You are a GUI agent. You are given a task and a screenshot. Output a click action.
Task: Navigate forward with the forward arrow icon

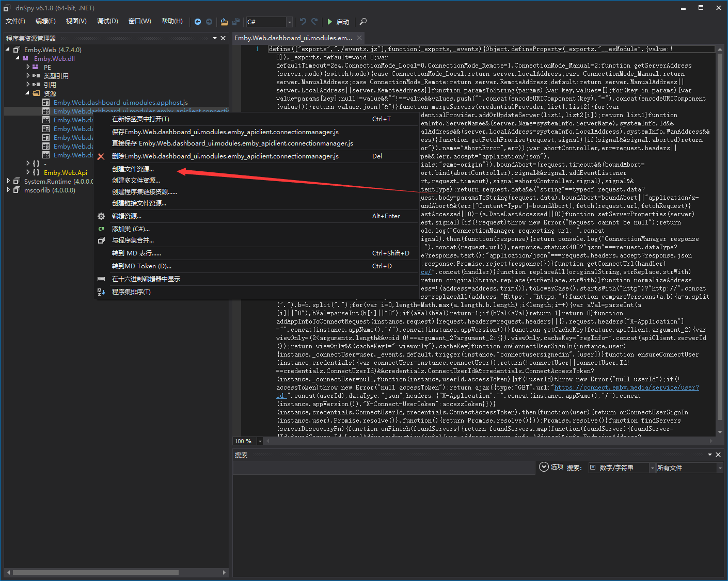click(209, 22)
